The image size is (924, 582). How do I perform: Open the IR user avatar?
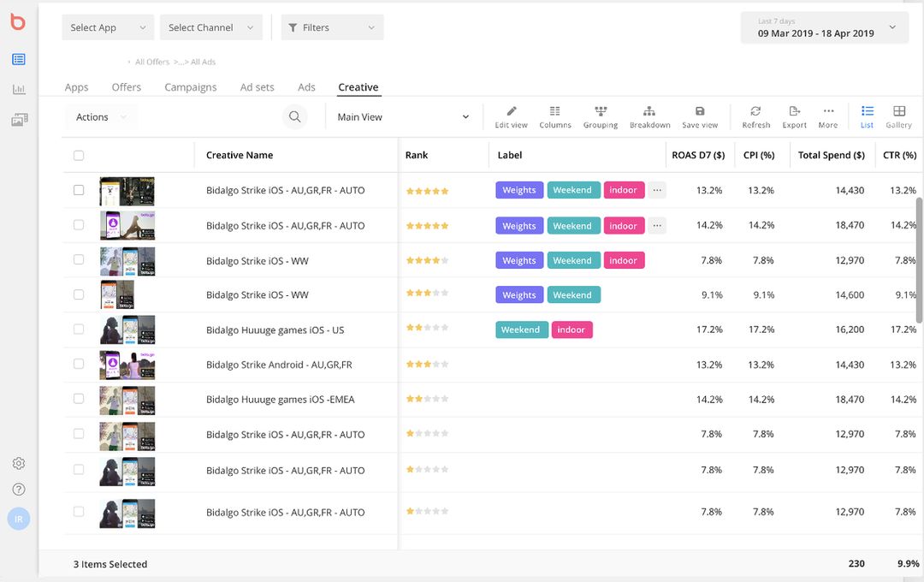(x=19, y=519)
